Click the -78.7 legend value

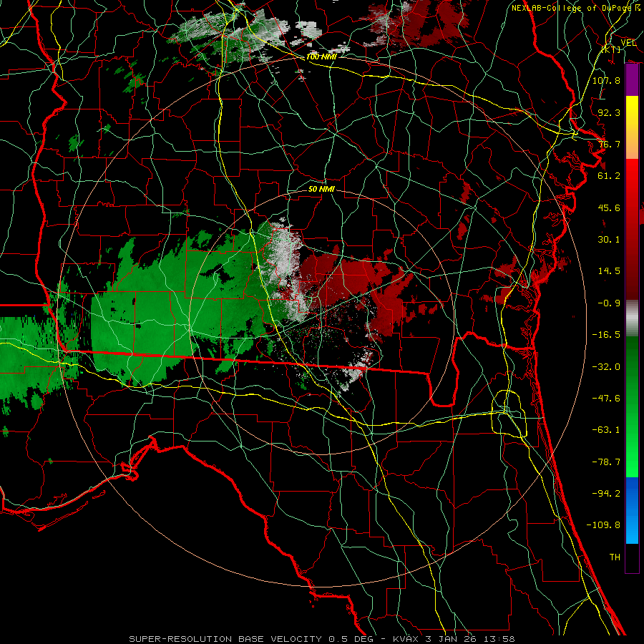pos(606,462)
